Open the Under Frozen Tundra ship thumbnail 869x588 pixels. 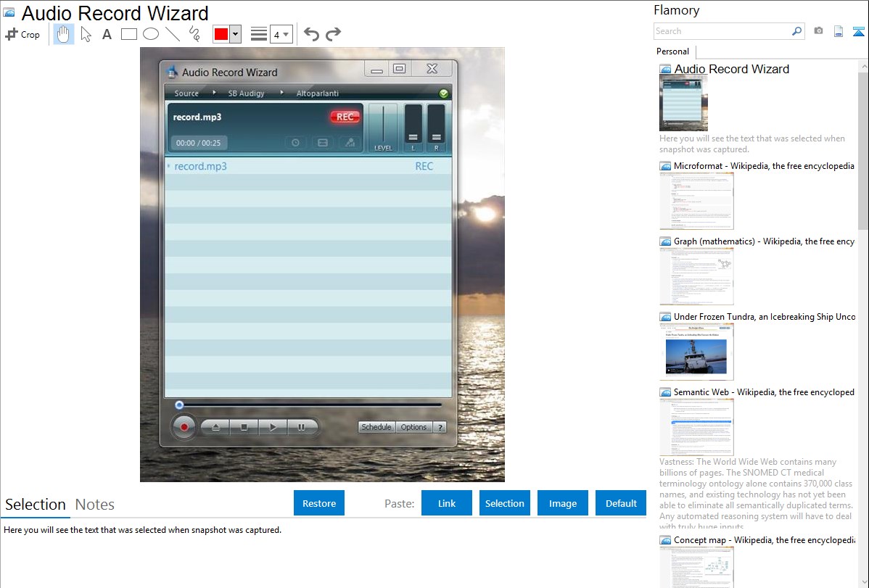(x=696, y=352)
